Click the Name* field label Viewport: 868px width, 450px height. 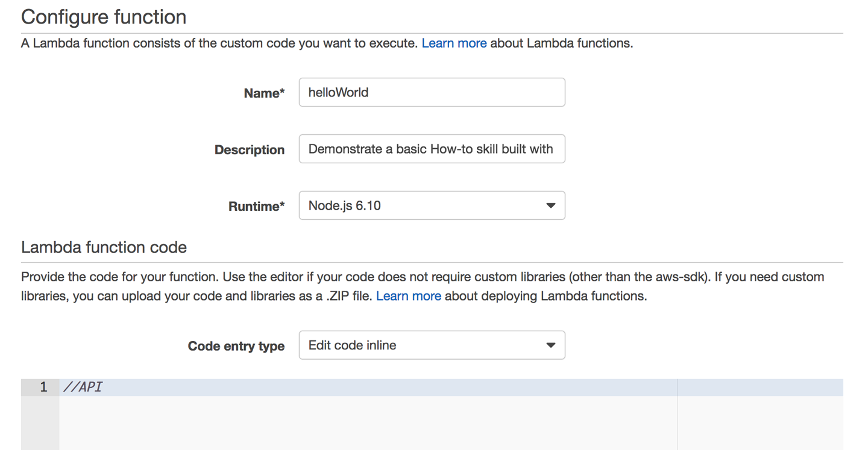click(x=264, y=93)
